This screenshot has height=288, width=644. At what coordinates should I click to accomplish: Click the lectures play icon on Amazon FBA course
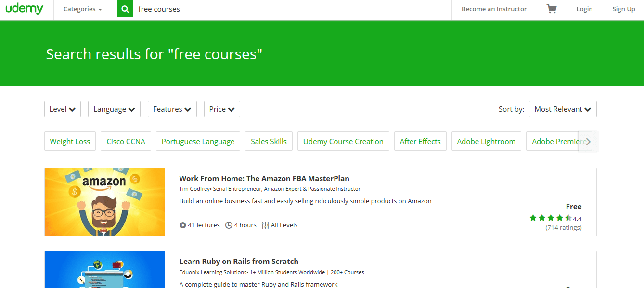click(x=183, y=225)
